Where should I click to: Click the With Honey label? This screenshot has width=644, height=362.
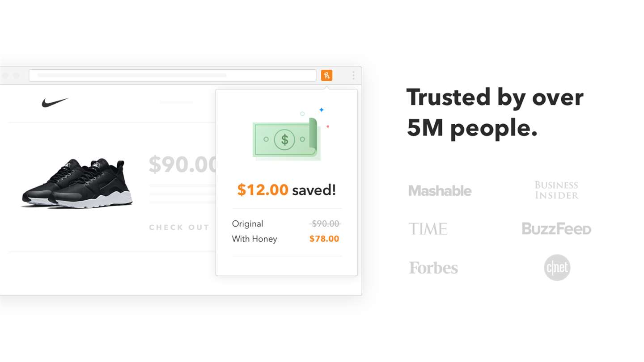pos(254,239)
